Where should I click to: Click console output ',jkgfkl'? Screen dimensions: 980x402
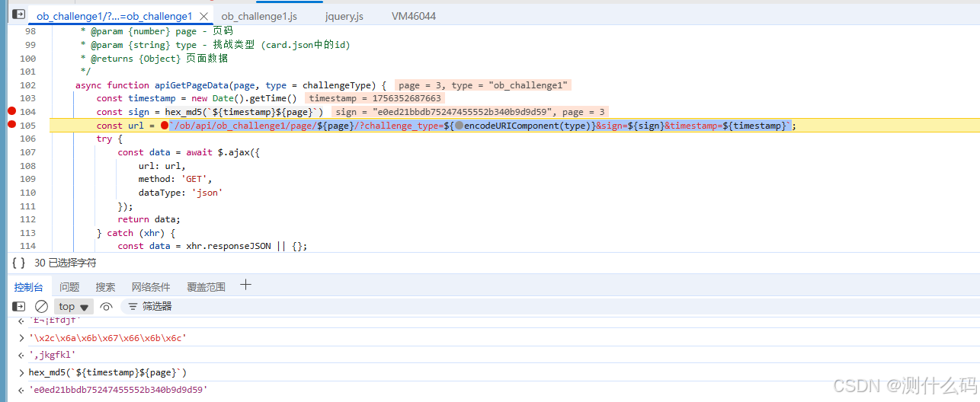click(53, 355)
